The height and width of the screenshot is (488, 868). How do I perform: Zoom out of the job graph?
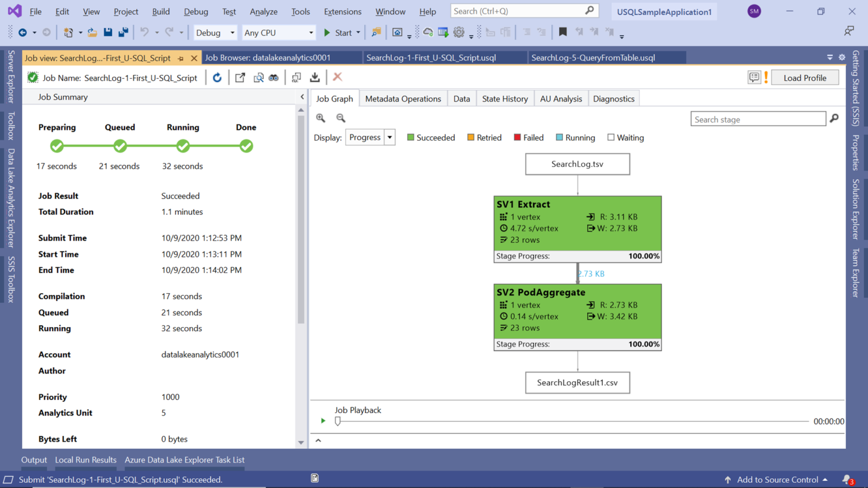pos(340,118)
